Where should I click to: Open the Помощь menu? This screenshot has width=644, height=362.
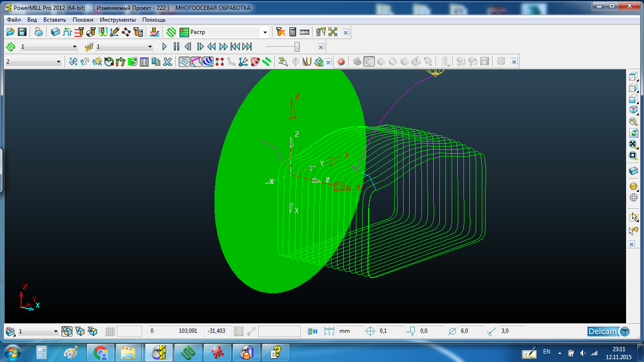(154, 20)
